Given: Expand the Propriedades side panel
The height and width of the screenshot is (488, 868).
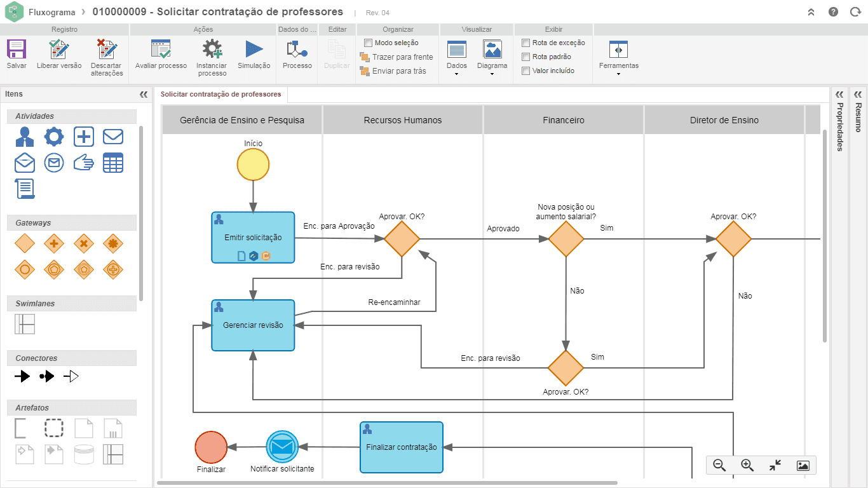Looking at the screenshot, I should click(839, 93).
